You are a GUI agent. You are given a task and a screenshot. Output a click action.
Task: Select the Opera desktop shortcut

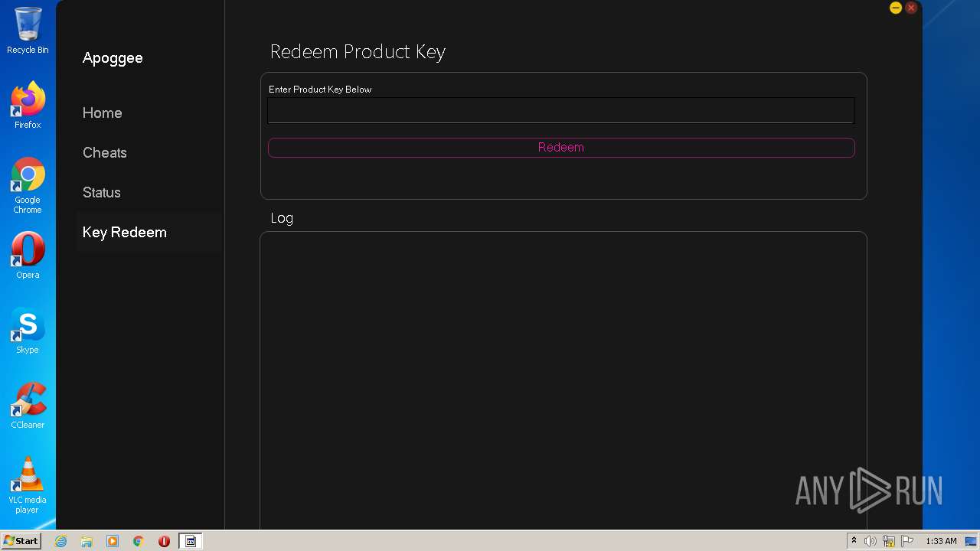click(x=28, y=256)
